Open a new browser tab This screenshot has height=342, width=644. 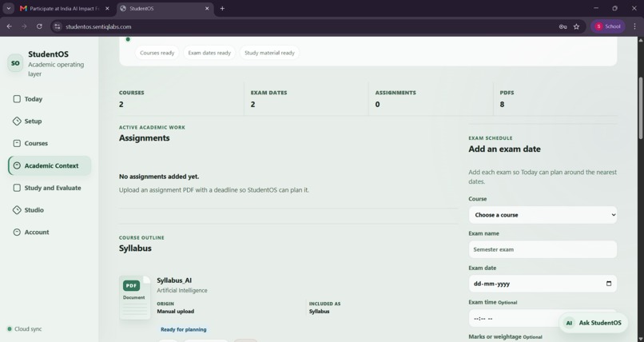click(x=222, y=8)
